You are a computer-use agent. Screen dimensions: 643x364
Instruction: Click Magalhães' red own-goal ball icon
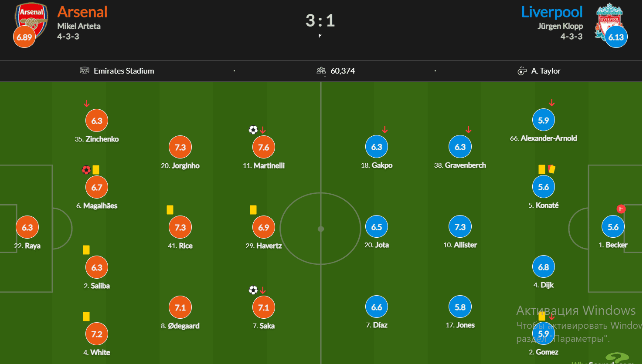pyautogui.click(x=86, y=170)
